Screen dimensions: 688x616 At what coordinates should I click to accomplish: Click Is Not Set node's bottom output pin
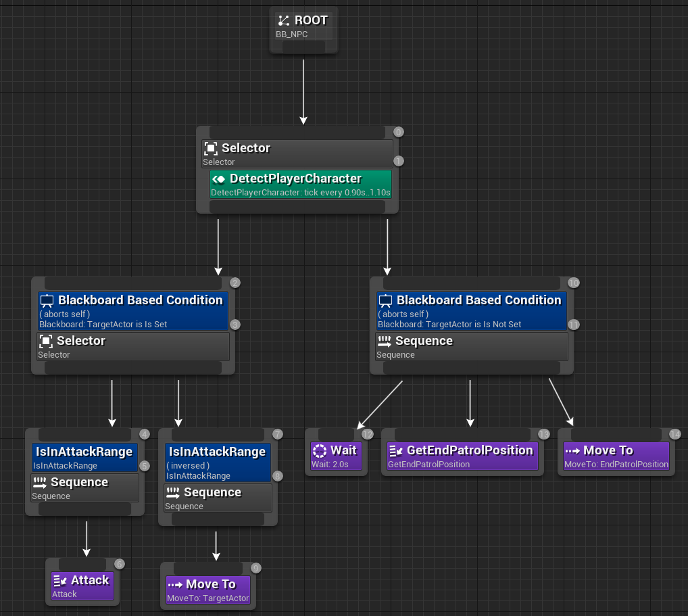click(x=472, y=368)
